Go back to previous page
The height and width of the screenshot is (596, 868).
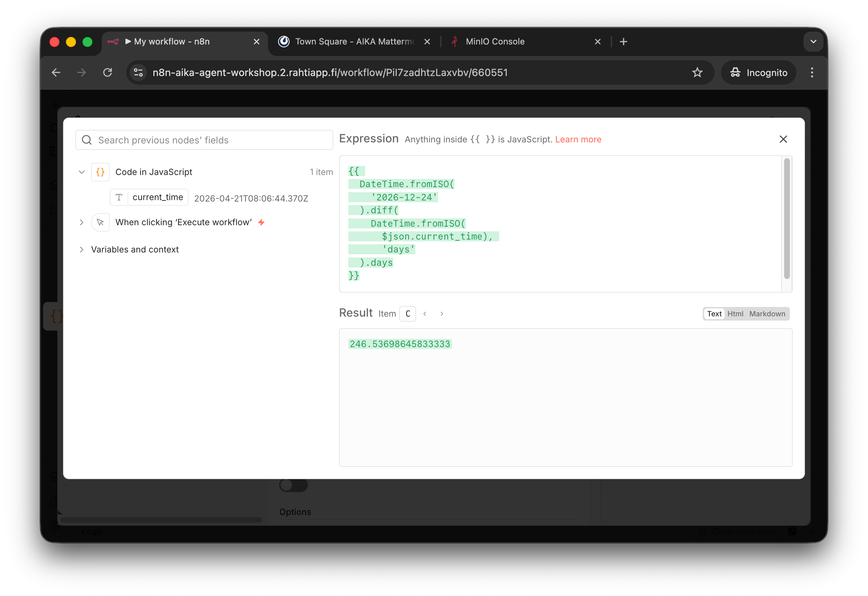(56, 72)
